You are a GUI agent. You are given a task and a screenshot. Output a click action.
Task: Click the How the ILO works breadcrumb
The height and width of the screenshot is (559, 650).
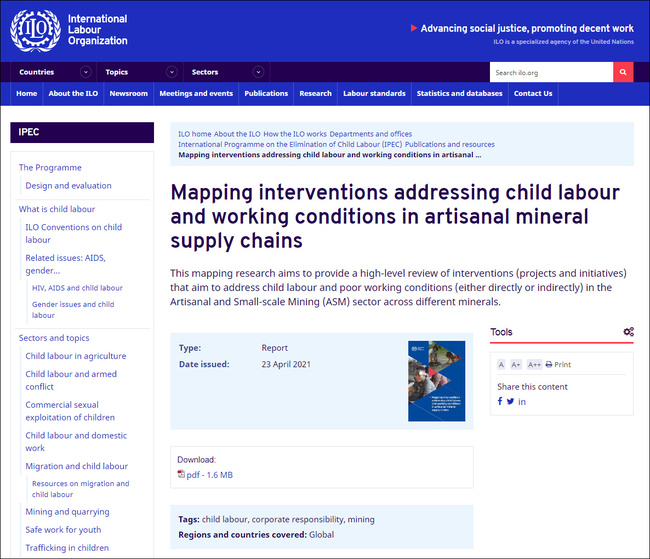click(x=295, y=134)
